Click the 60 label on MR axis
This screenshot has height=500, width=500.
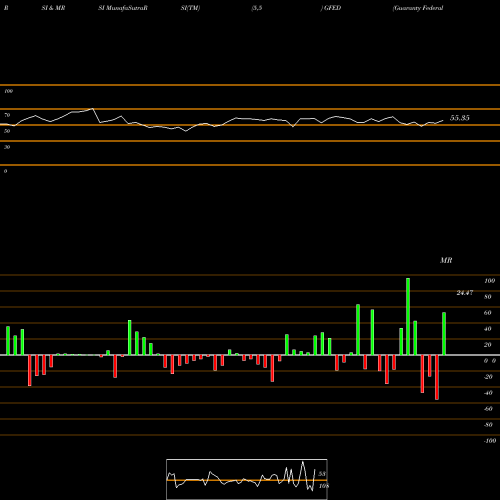click(x=488, y=313)
